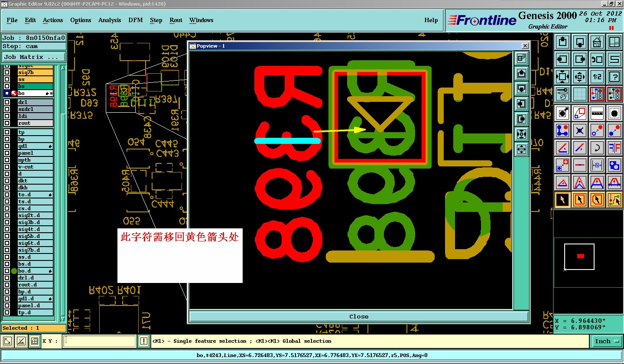The height and width of the screenshot is (364, 624).
Task: Open the Edit menu
Action: (x=30, y=20)
